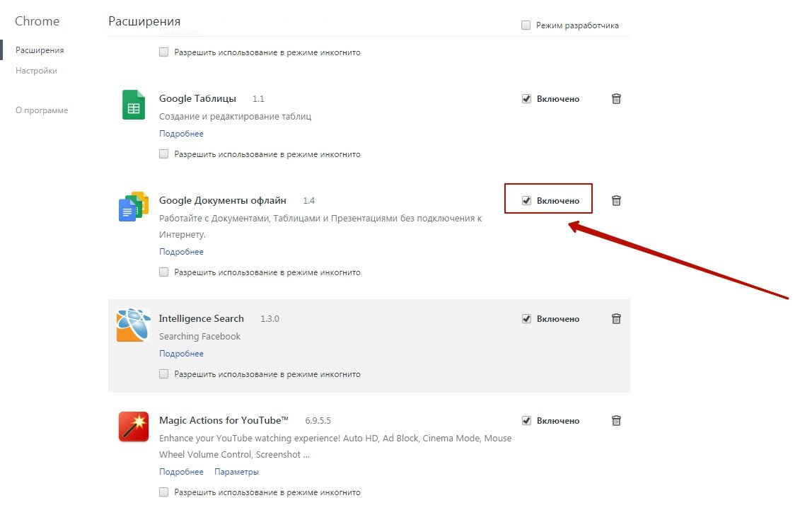
Task: Click the Google Таблицы extension icon
Action: tap(133, 105)
